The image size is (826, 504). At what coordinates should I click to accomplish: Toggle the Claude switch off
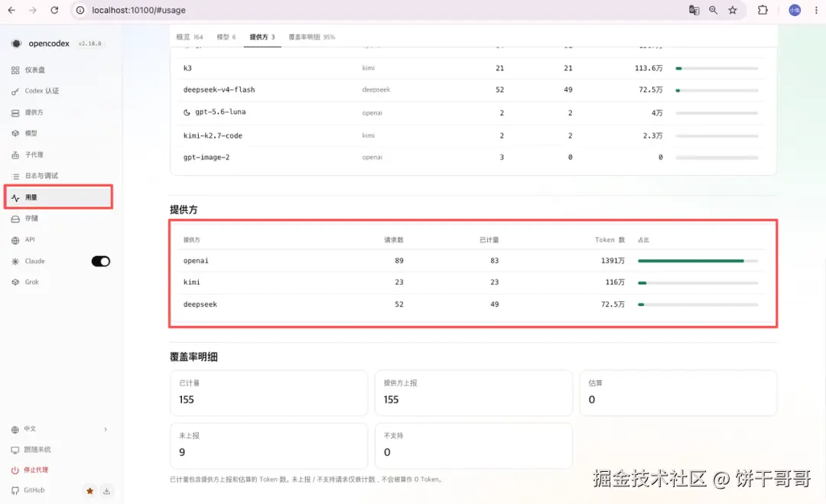click(x=101, y=262)
